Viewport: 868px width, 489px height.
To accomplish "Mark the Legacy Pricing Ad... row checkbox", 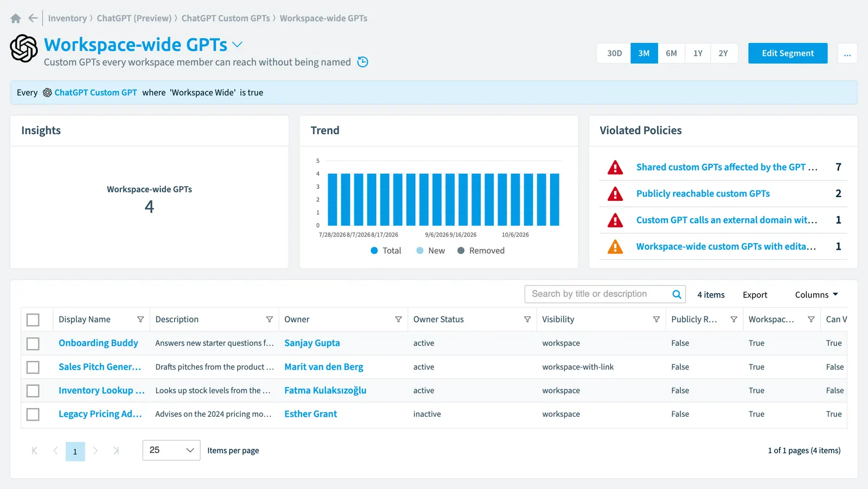I will point(33,415).
